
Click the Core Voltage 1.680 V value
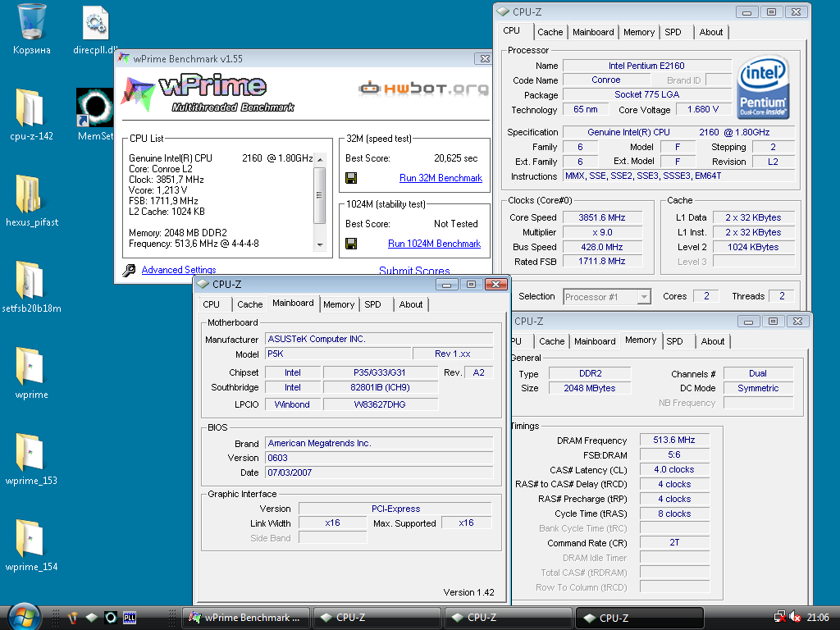click(703, 109)
